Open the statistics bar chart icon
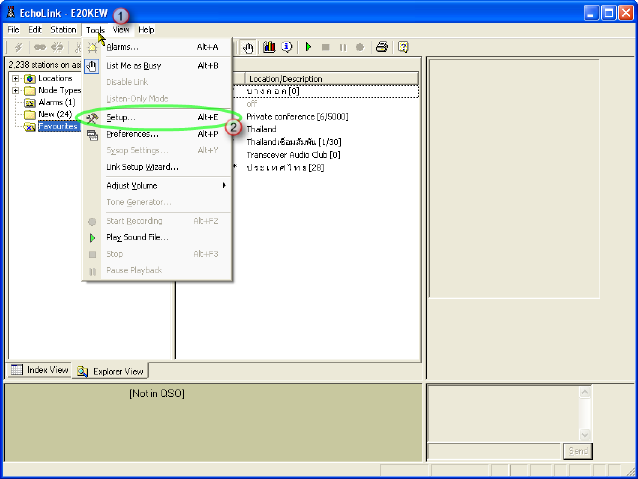Screen dimensions: 638x479 pyautogui.click(x=269, y=47)
